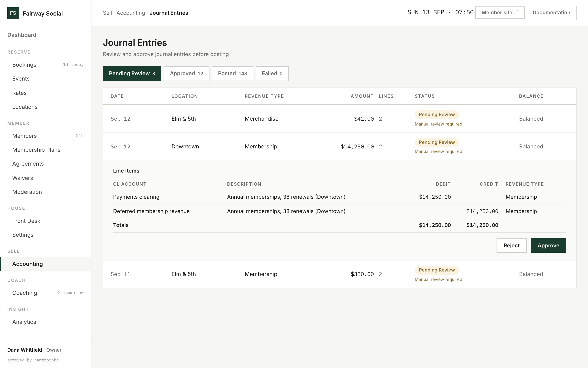Screen dimensions: 588x368
Task: Open Moderation in the sidebar
Action: coord(46,192)
